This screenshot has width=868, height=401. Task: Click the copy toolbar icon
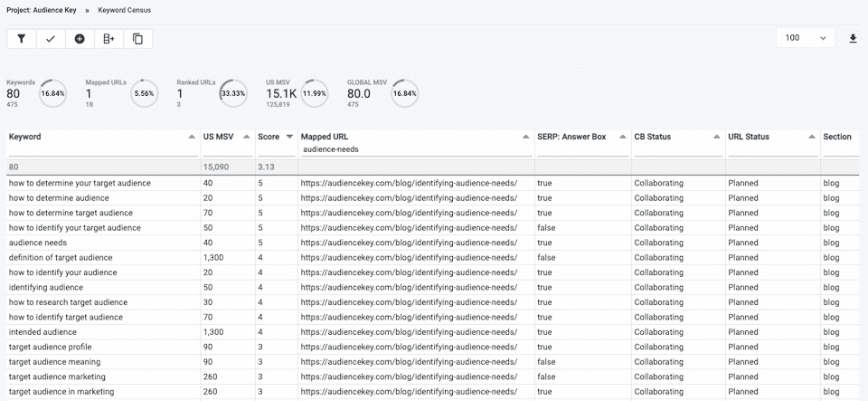137,39
